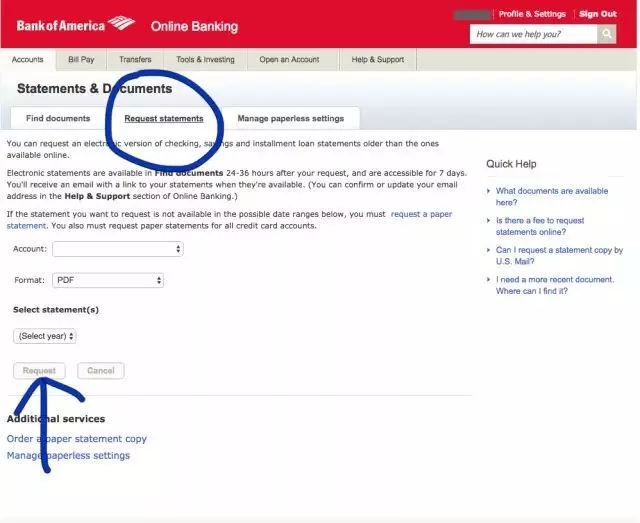This screenshot has height=523, width=640.
Task: Switch to the Request statements tab
Action: 163,119
